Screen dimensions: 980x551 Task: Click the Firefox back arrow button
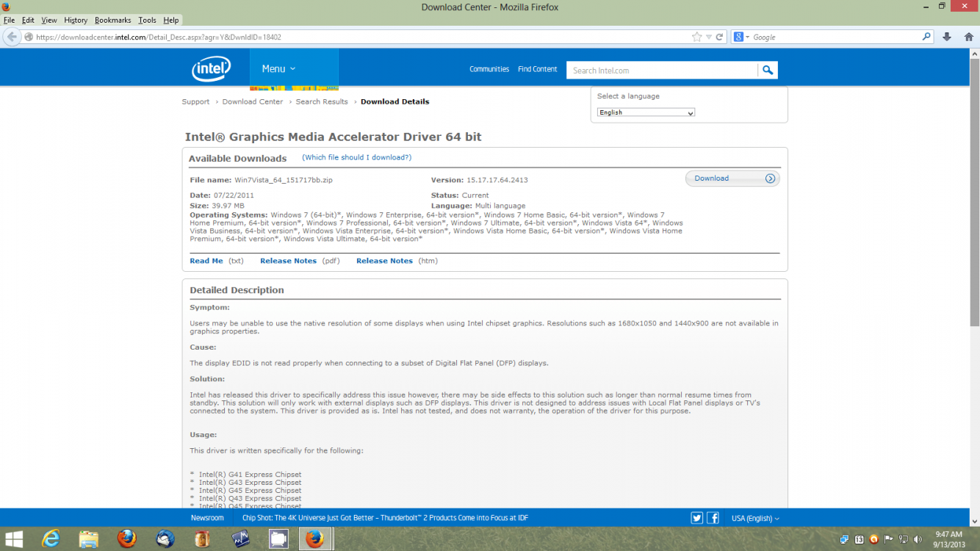tap(12, 37)
